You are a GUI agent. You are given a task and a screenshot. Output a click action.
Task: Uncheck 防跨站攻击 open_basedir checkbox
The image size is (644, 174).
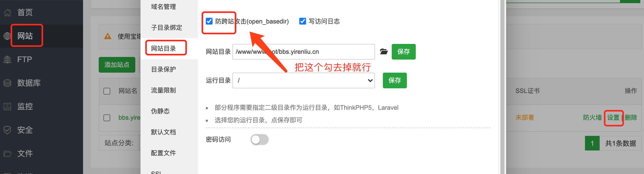pyautogui.click(x=209, y=21)
